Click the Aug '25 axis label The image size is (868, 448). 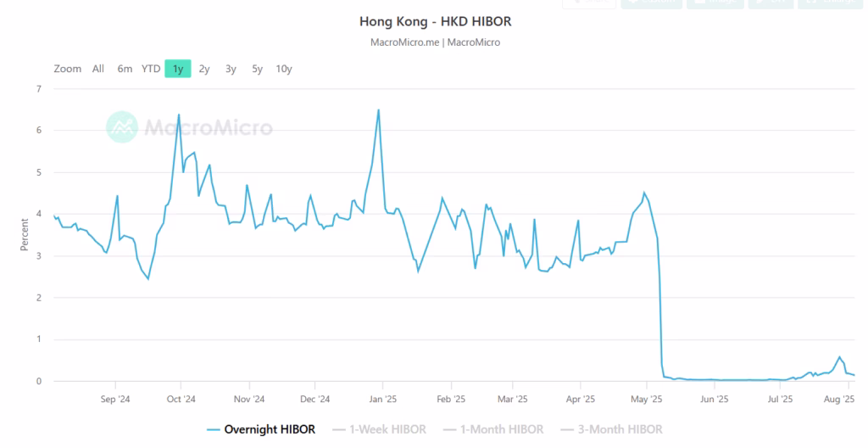click(x=839, y=399)
